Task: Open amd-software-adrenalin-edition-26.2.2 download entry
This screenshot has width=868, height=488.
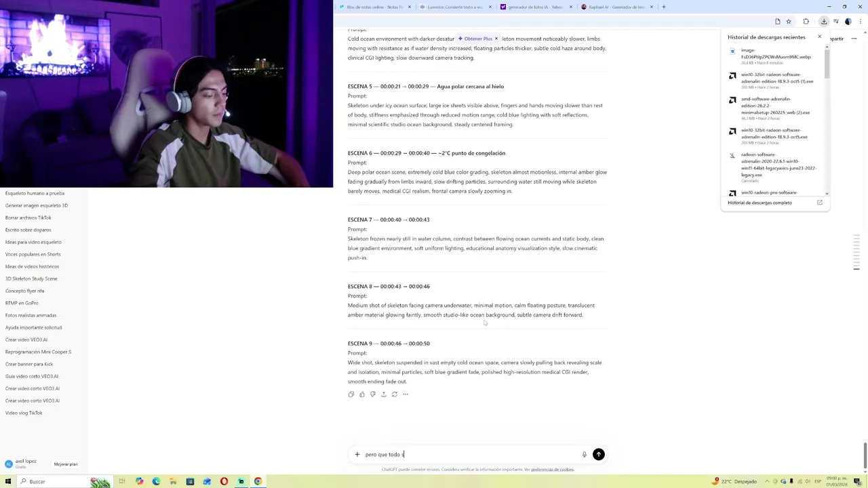Action: click(773, 108)
